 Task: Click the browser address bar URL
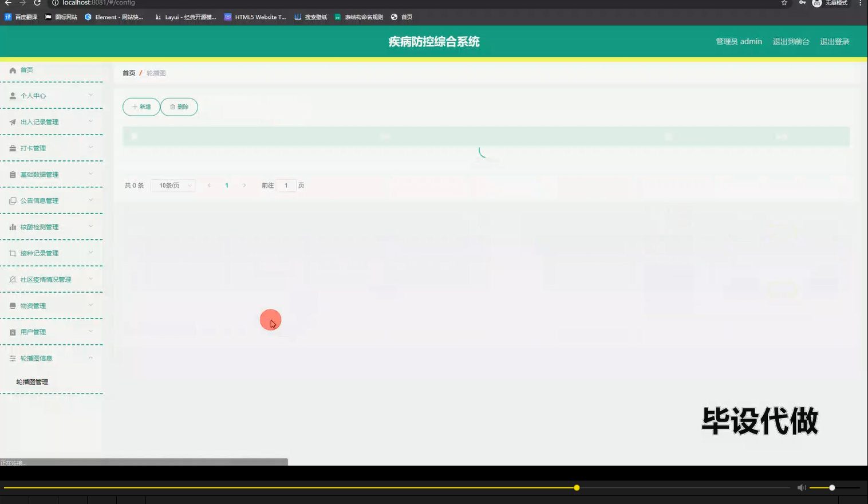(99, 3)
